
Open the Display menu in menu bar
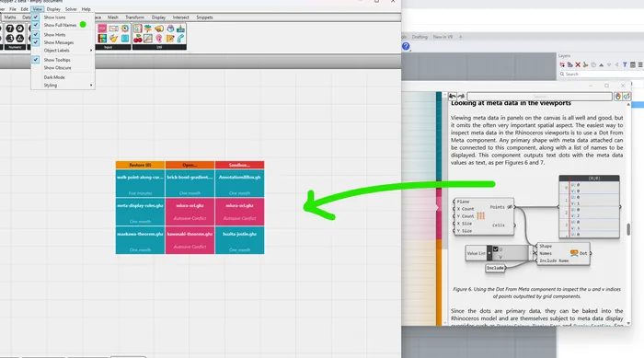pos(53,9)
